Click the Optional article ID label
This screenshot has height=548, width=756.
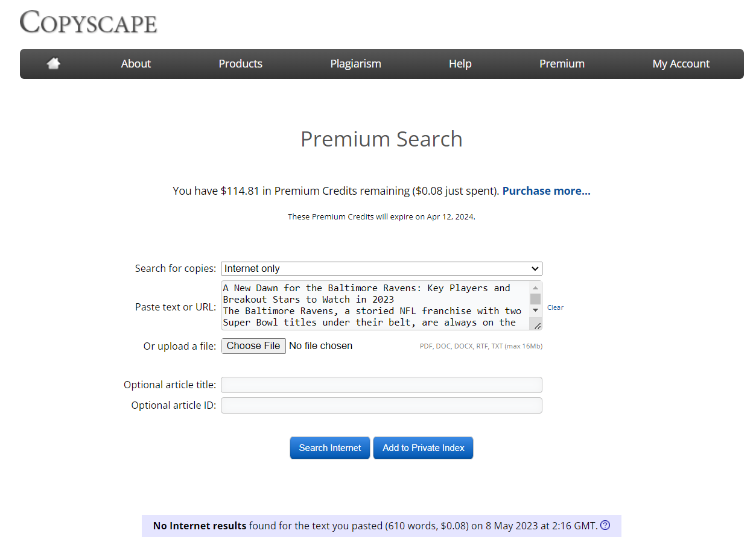[x=174, y=405]
